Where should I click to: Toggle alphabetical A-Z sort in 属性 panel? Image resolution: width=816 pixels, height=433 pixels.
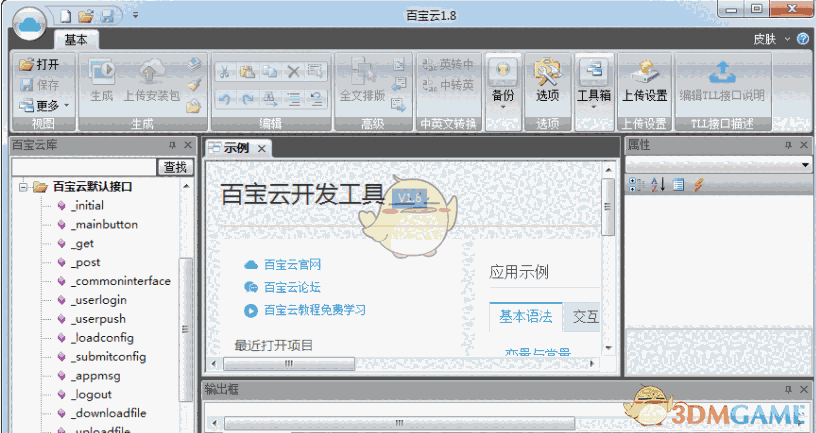(657, 184)
